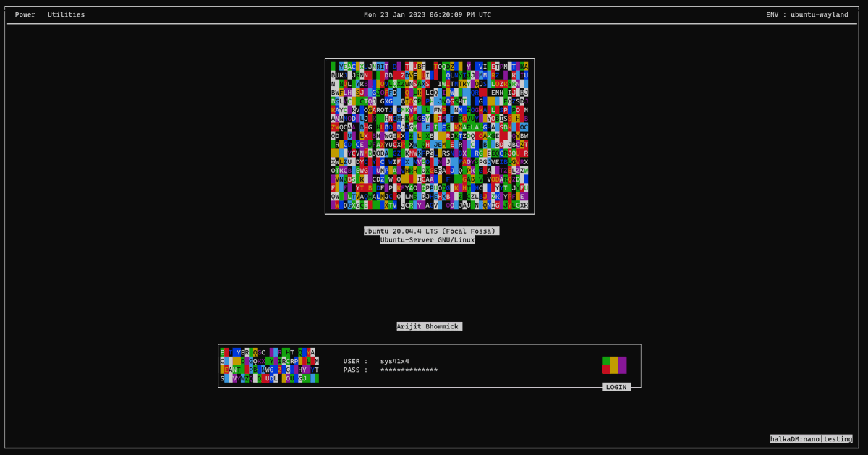Click the yellow block above LOGIN
Viewport: 868px width, 455px height.
click(614, 365)
